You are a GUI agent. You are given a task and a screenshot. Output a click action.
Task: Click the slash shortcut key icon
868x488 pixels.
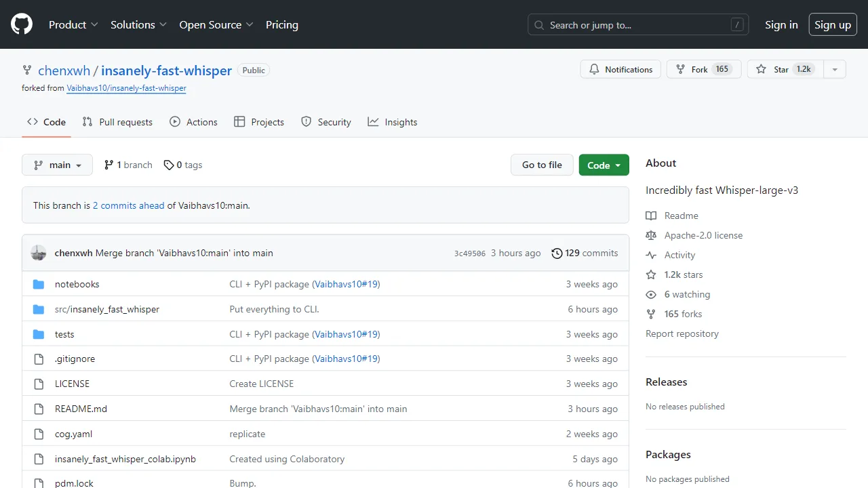(x=737, y=25)
